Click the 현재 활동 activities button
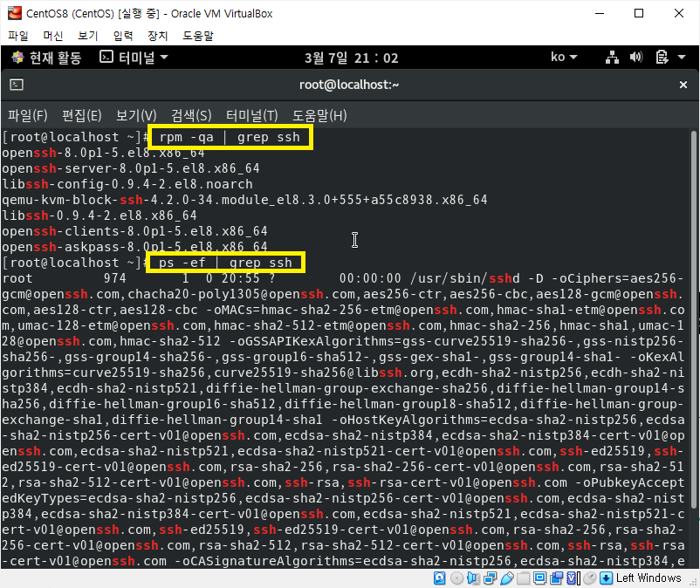 pyautogui.click(x=46, y=58)
